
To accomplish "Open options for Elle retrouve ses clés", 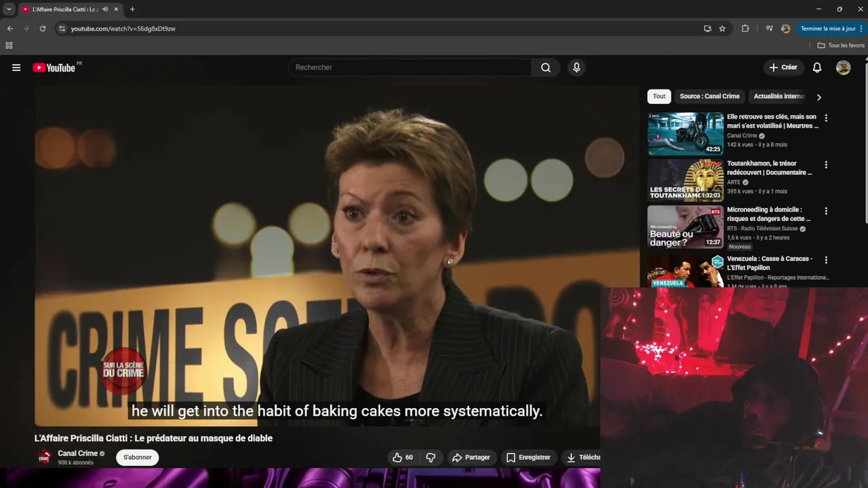I will coord(826,118).
